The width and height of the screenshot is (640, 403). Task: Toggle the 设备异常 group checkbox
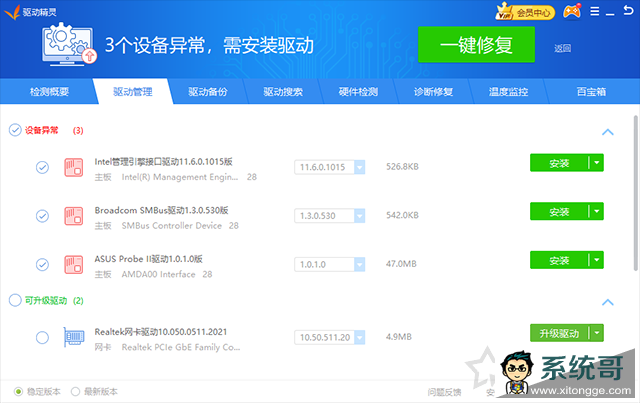click(x=15, y=130)
